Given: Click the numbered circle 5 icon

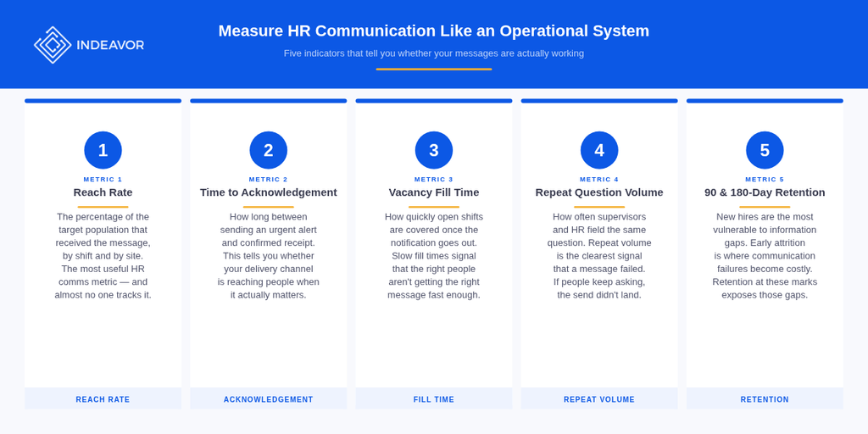Looking at the screenshot, I should pyautogui.click(x=765, y=150).
